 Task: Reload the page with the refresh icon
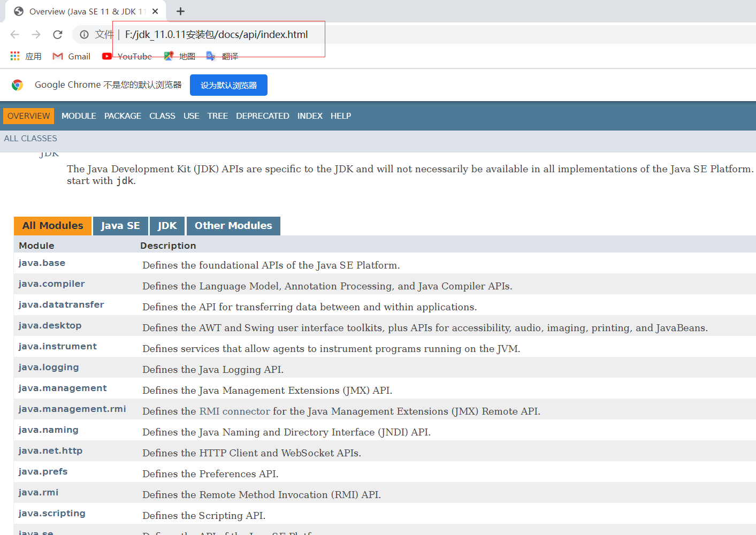[x=57, y=34]
